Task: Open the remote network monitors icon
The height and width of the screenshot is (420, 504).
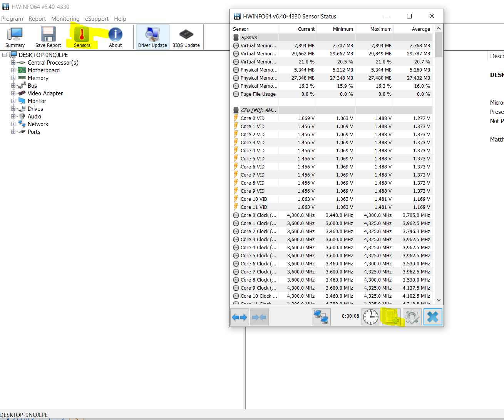Action: point(321,317)
